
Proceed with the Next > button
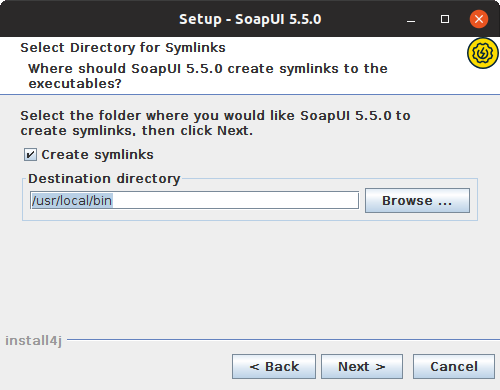362,367
